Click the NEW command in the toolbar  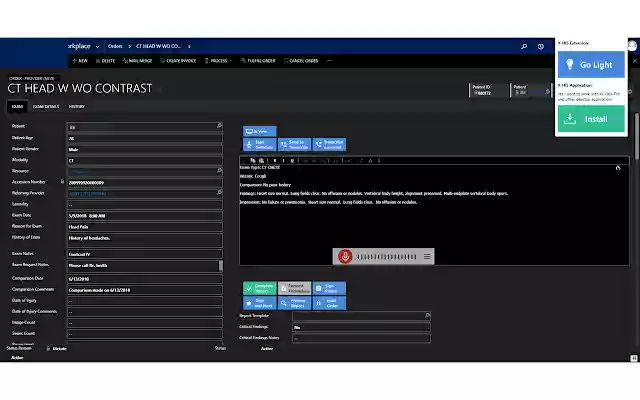coord(80,60)
